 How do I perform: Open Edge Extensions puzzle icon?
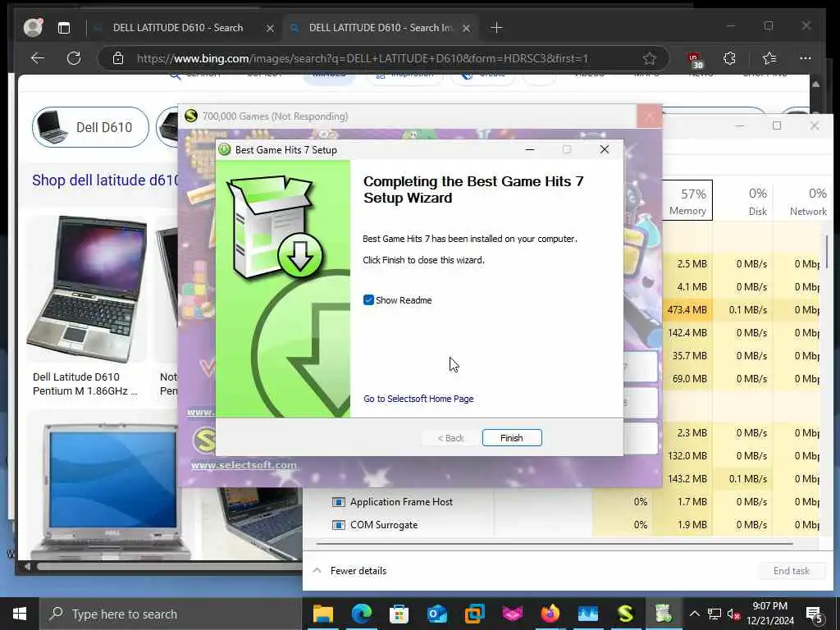729,58
